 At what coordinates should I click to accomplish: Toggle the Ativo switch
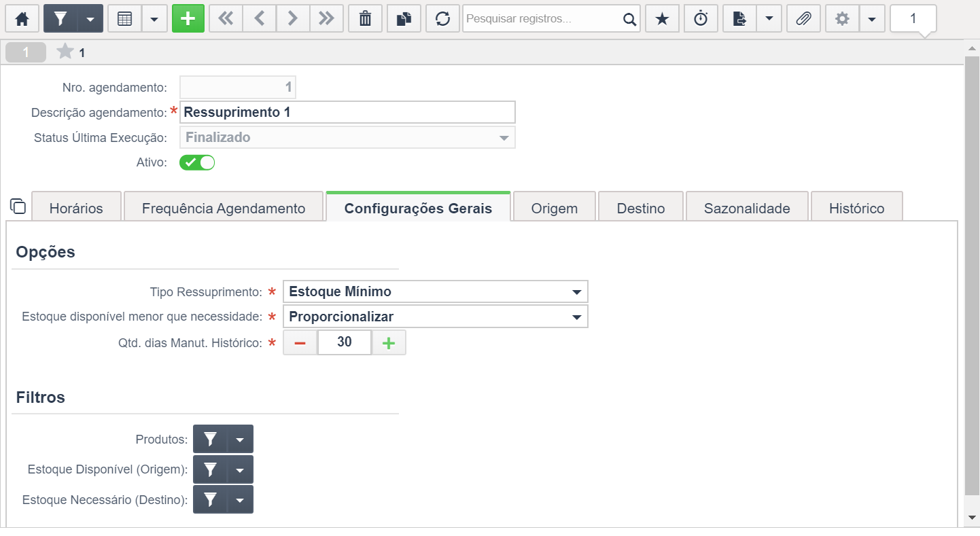click(197, 162)
